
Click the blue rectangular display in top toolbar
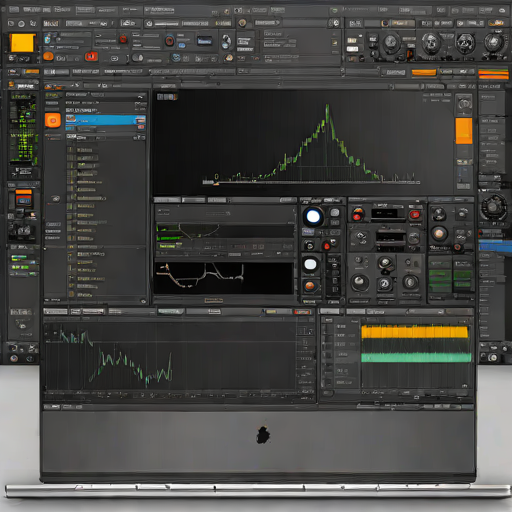coord(204,41)
